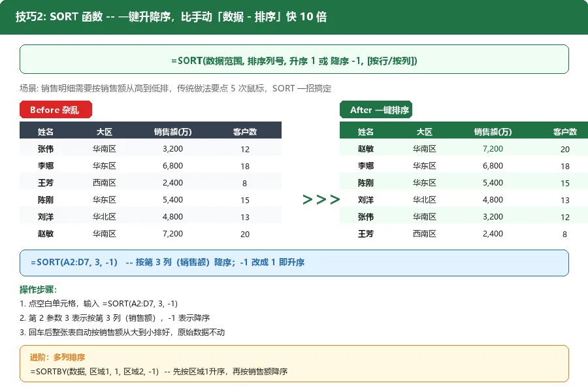
Task: Click 华北区 in the After table
Action: (x=425, y=200)
